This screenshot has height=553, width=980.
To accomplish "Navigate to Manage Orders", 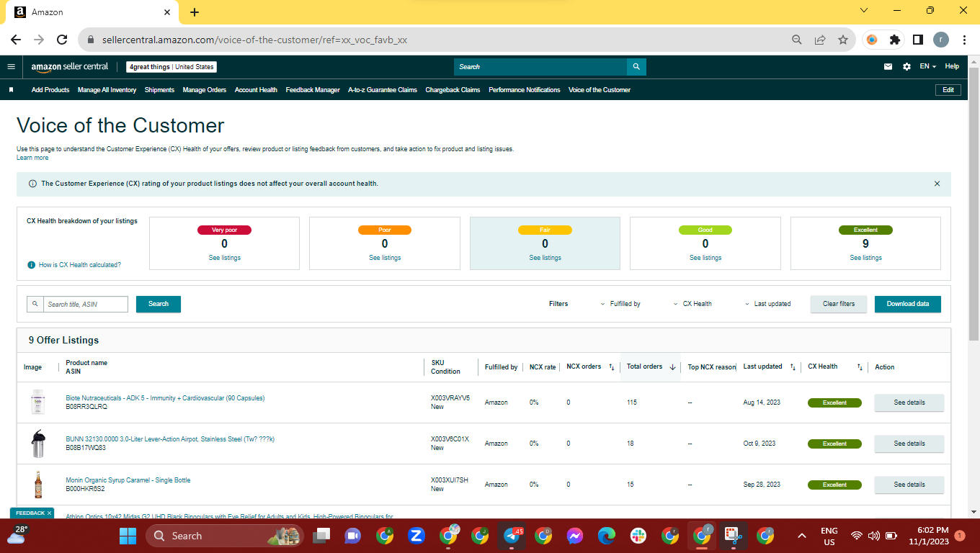I will (x=205, y=90).
